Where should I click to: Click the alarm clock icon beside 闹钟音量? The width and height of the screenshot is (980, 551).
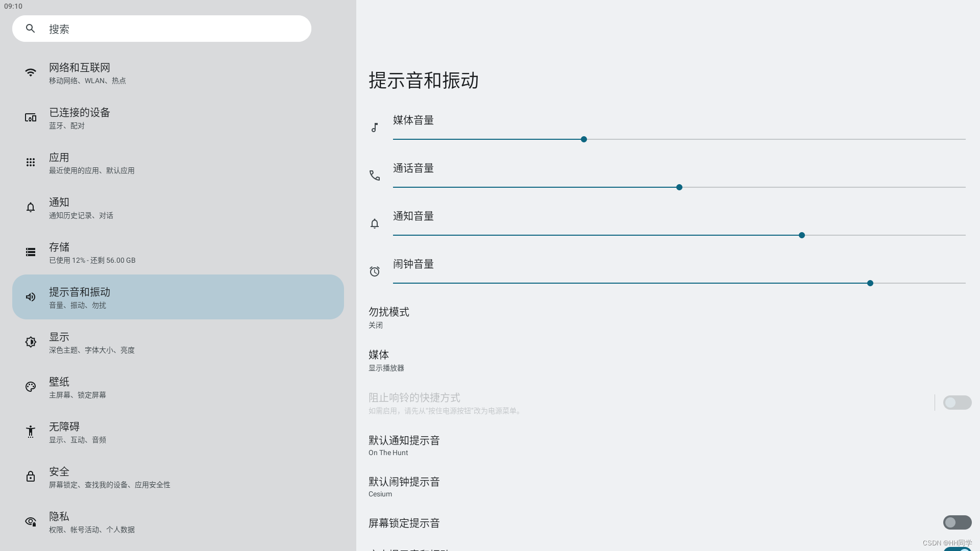click(x=375, y=271)
